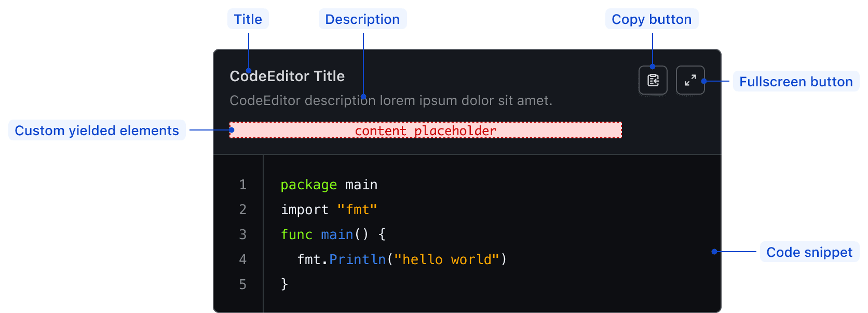Click the 'Fullscreen button' annotation label
Image resolution: width=868 pixels, height=313 pixels.
[x=796, y=82]
